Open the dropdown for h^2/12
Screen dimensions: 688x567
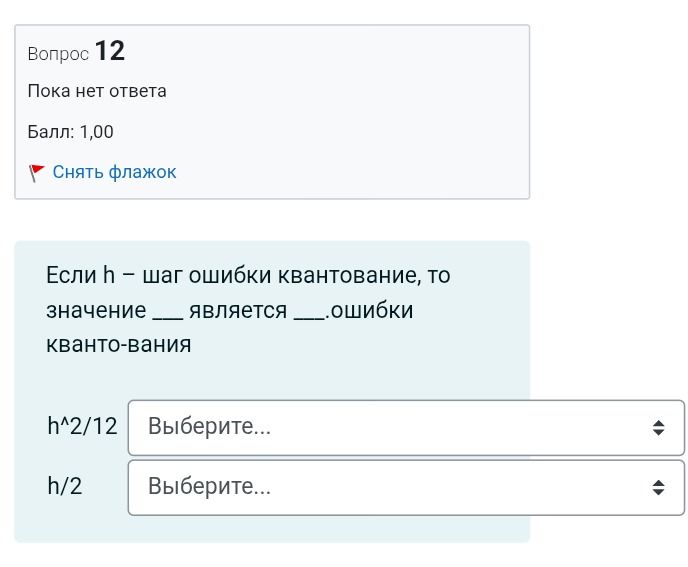tap(406, 427)
